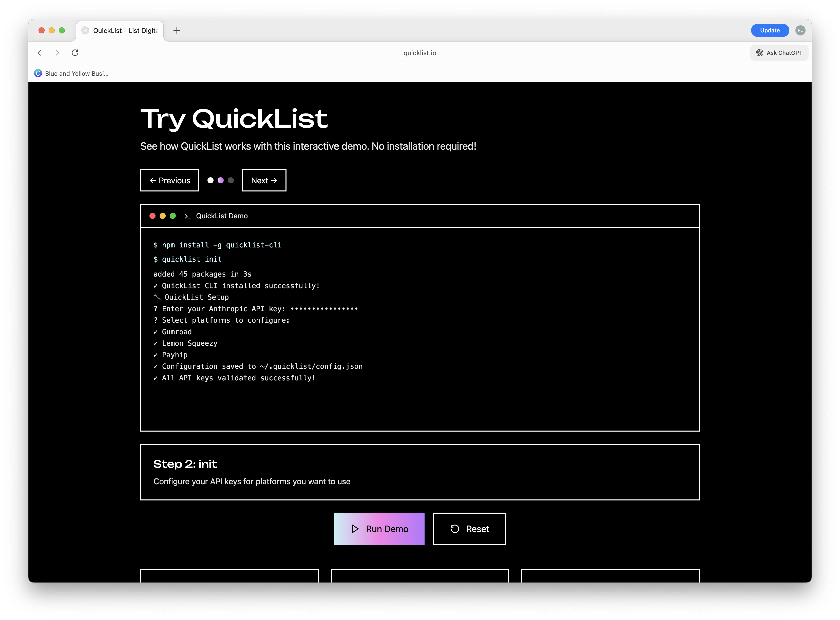Click the forward navigation arrow
Viewport: 840px width, 620px height.
pyautogui.click(x=57, y=52)
